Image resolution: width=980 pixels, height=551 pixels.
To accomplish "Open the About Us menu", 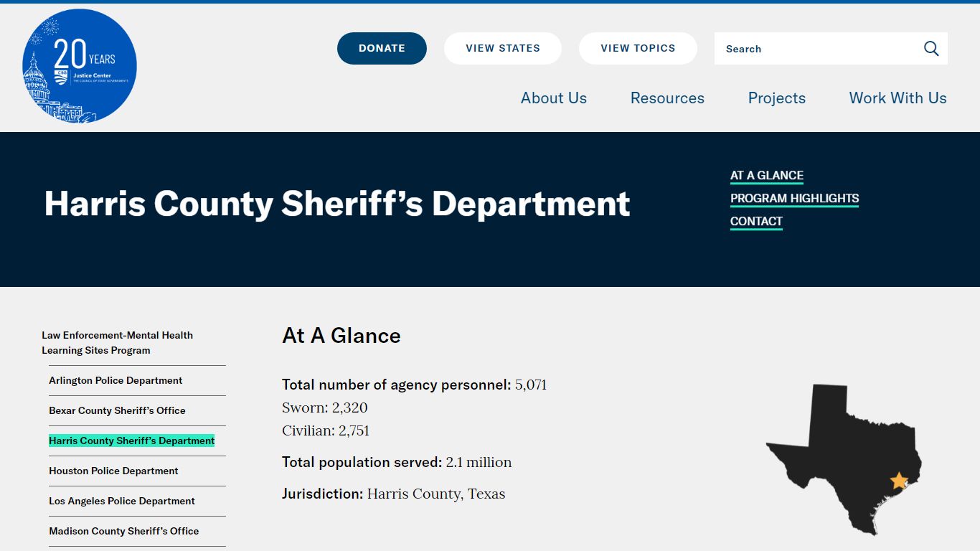I will [554, 98].
